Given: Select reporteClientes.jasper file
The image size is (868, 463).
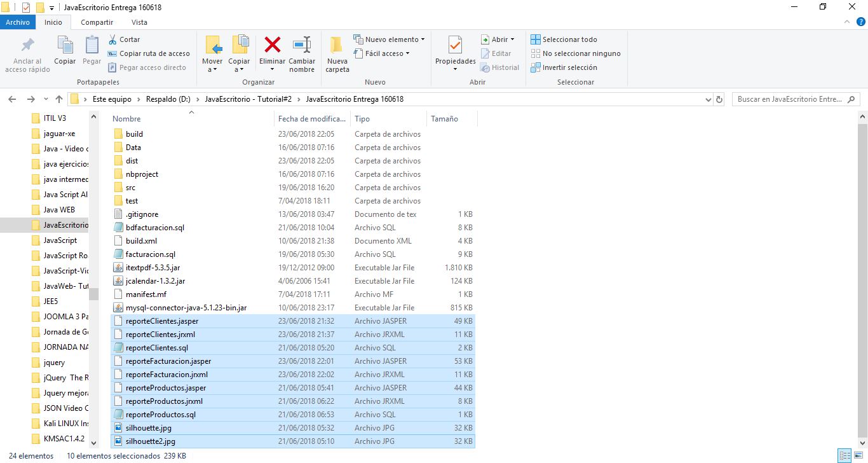Looking at the screenshot, I should tap(292, 321).
